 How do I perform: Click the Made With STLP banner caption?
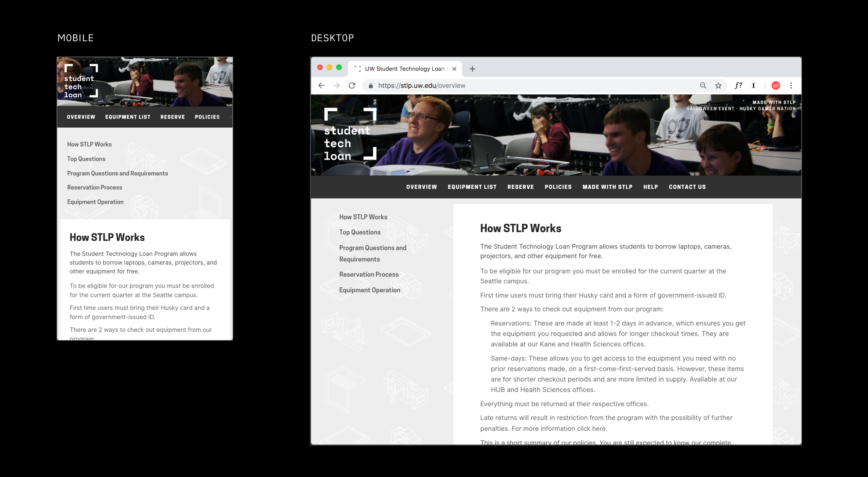(x=774, y=103)
